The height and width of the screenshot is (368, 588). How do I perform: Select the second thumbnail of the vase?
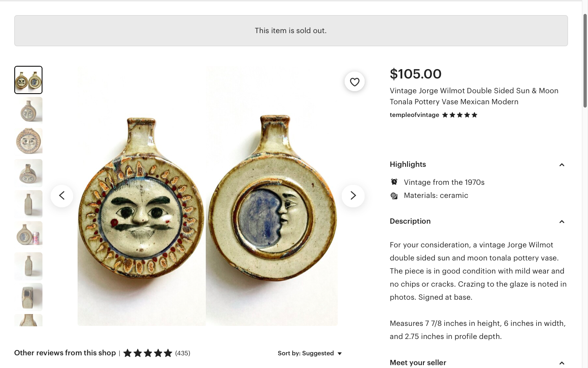[28, 110]
